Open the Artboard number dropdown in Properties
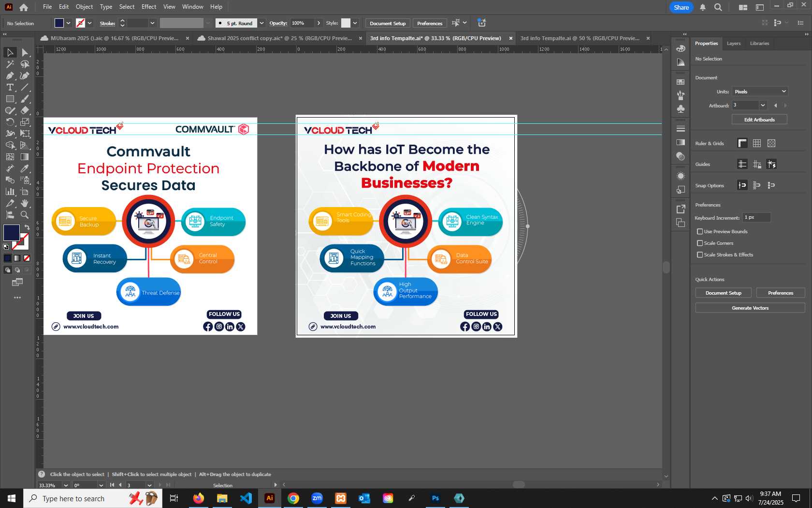 pos(763,105)
